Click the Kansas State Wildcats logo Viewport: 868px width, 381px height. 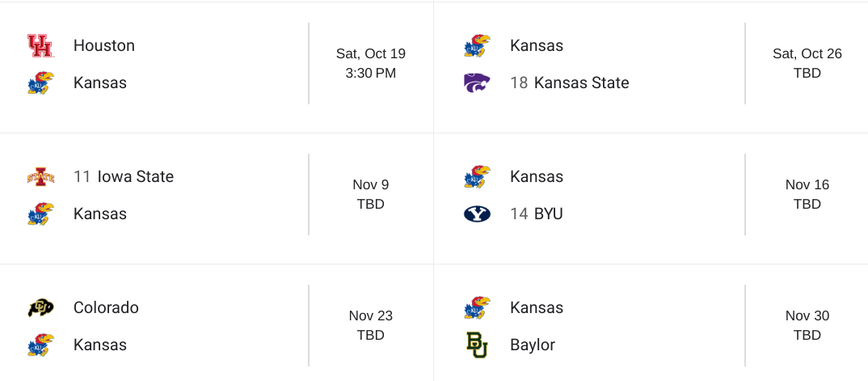[x=477, y=83]
